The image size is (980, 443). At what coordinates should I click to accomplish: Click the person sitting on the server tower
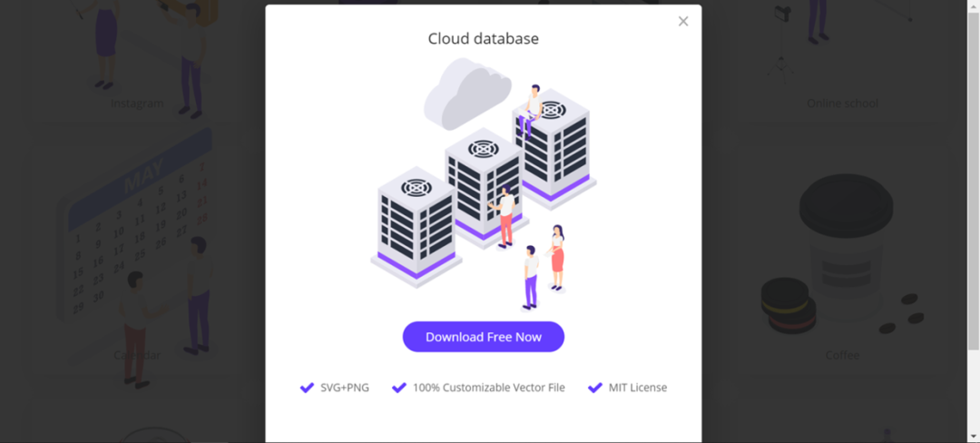click(x=530, y=110)
